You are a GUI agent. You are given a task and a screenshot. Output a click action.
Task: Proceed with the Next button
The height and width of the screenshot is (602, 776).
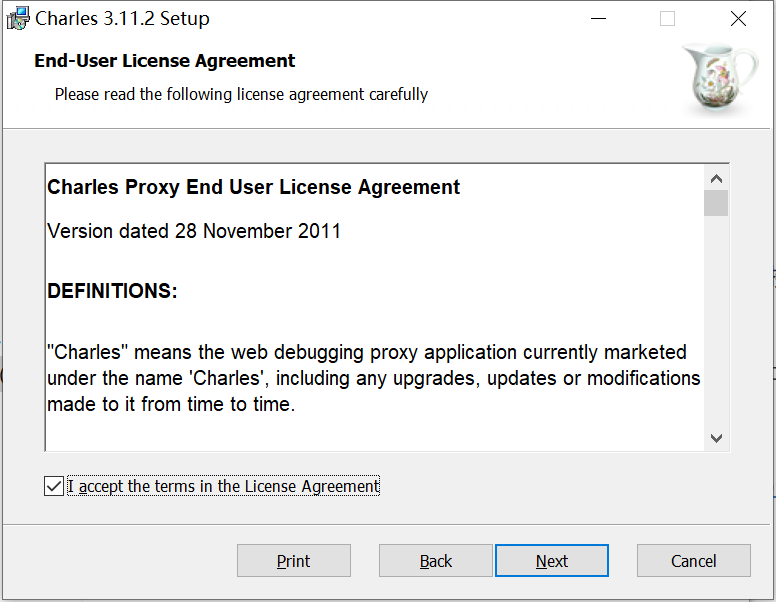pyautogui.click(x=552, y=561)
